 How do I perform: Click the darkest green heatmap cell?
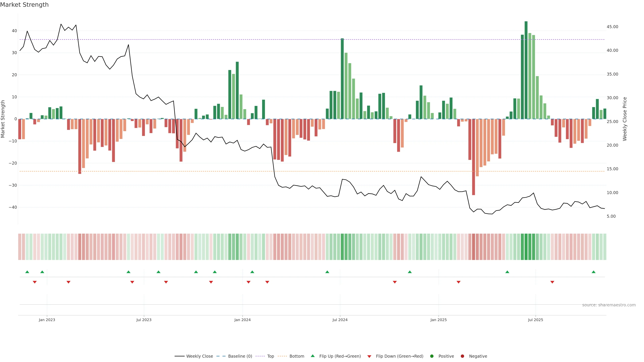point(526,247)
